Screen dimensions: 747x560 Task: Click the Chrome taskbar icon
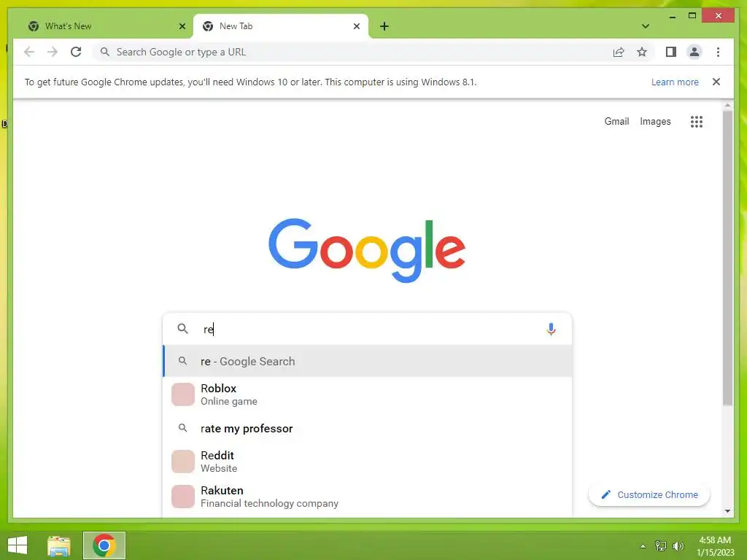tap(104, 545)
